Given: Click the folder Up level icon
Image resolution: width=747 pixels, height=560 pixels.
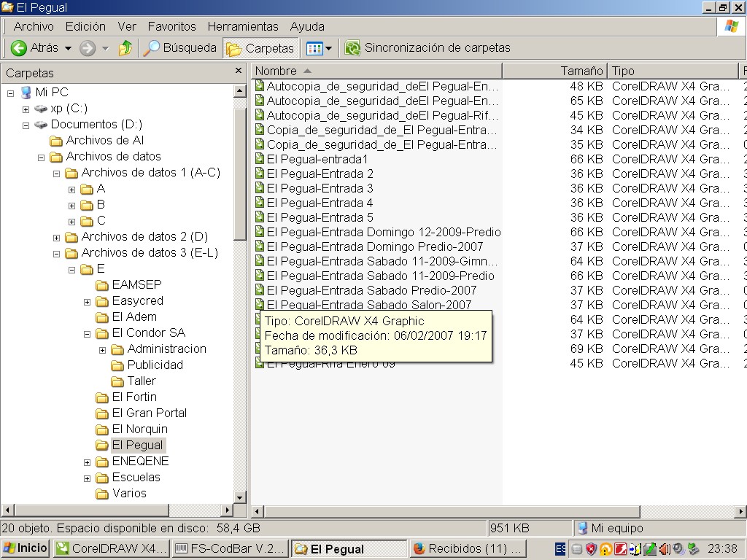Looking at the screenshot, I should point(125,48).
